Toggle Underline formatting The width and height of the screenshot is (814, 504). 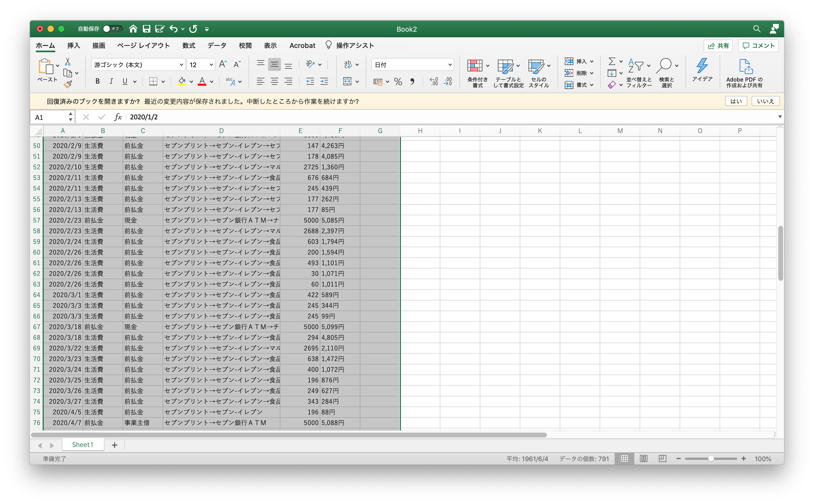(125, 81)
